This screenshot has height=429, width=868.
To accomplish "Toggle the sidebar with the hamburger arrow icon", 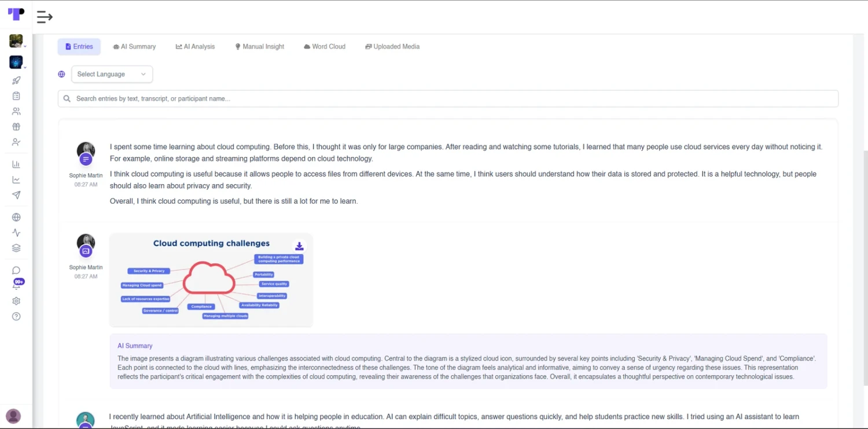I will (45, 17).
